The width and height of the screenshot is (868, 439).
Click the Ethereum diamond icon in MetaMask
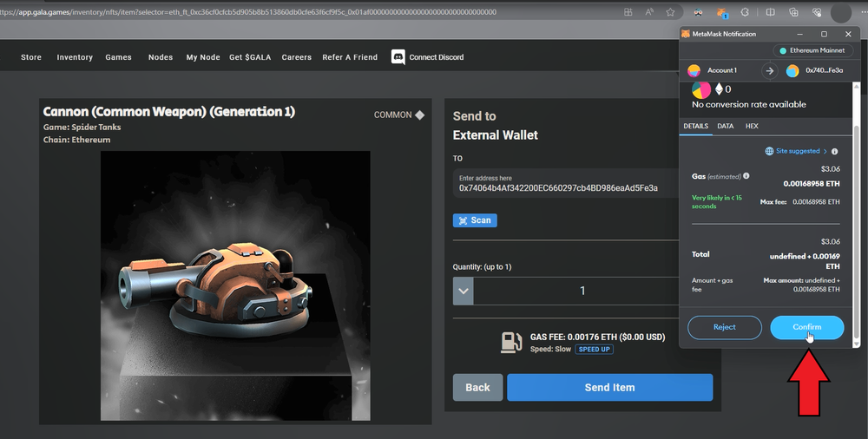(x=719, y=89)
